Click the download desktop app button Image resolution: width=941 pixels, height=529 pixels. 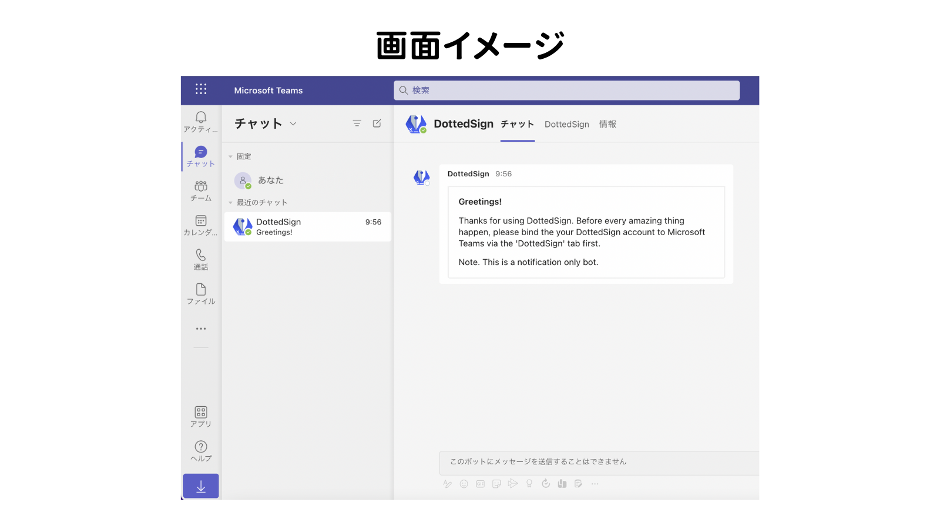pyautogui.click(x=200, y=486)
